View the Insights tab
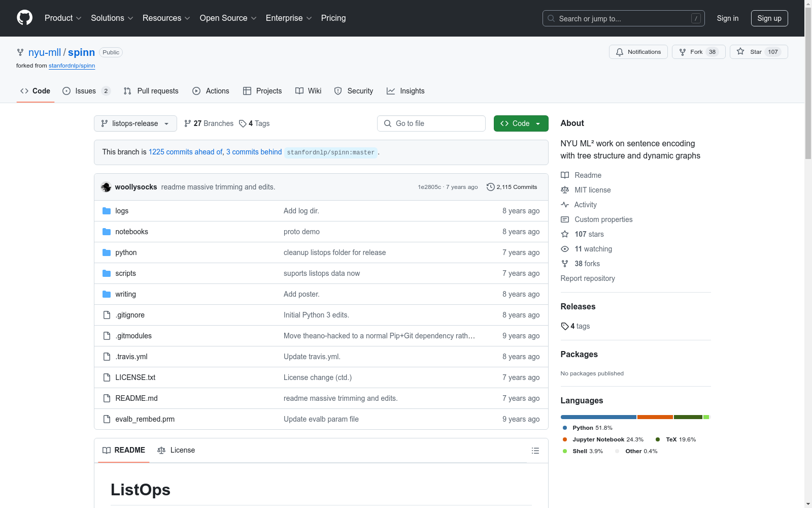The image size is (812, 508). 405,91
